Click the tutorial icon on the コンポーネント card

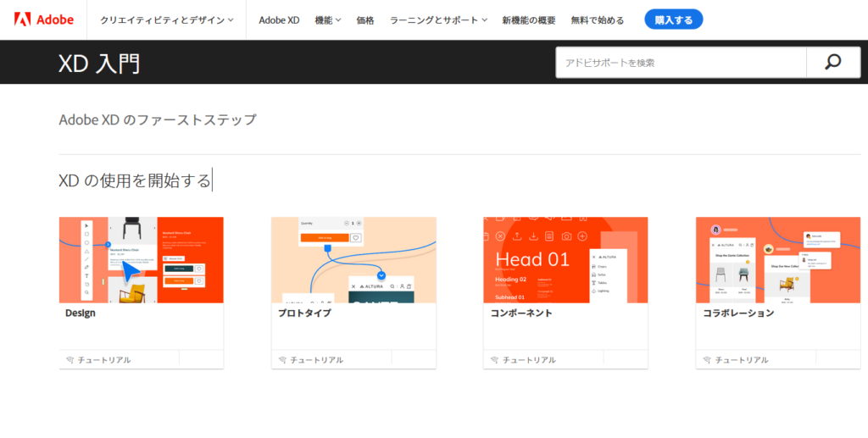[494, 360]
